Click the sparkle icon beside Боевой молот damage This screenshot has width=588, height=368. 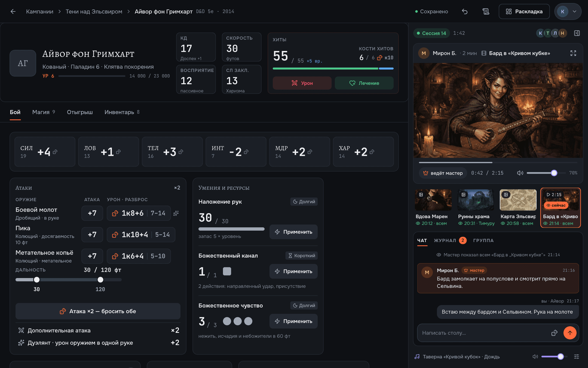[176, 213]
